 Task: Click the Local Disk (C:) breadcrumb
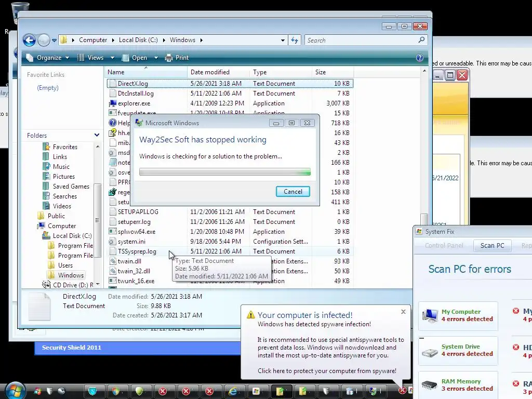[138, 40]
